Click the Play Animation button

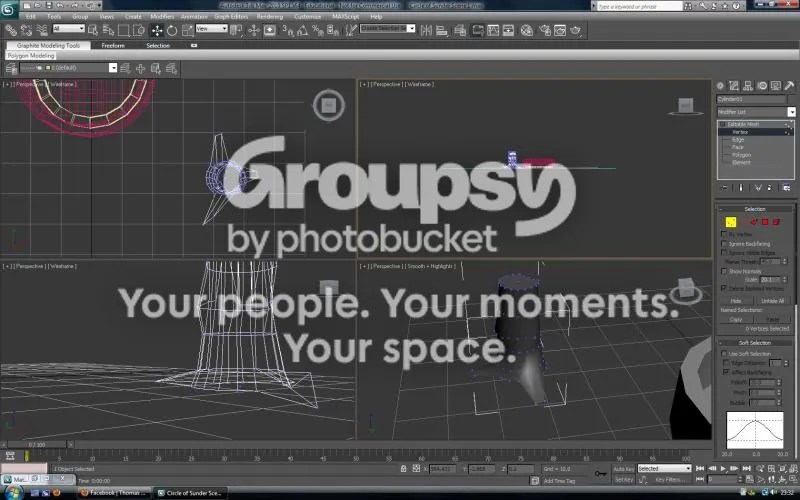click(723, 468)
